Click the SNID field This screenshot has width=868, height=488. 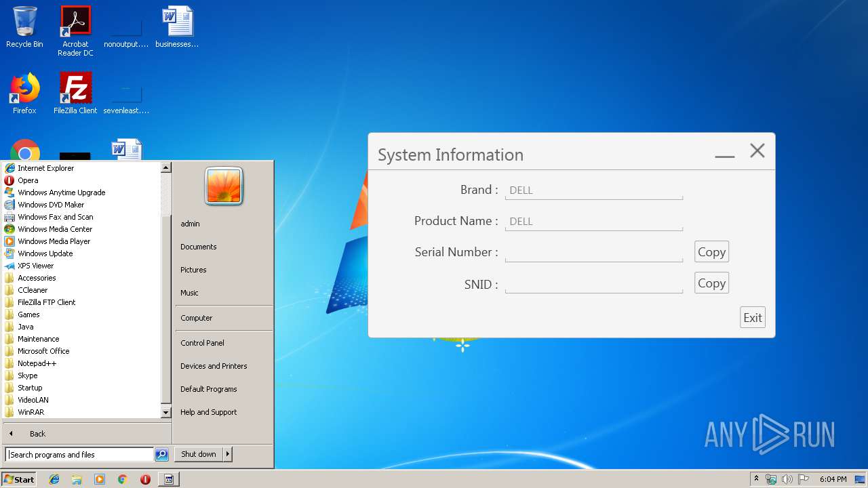coord(594,284)
